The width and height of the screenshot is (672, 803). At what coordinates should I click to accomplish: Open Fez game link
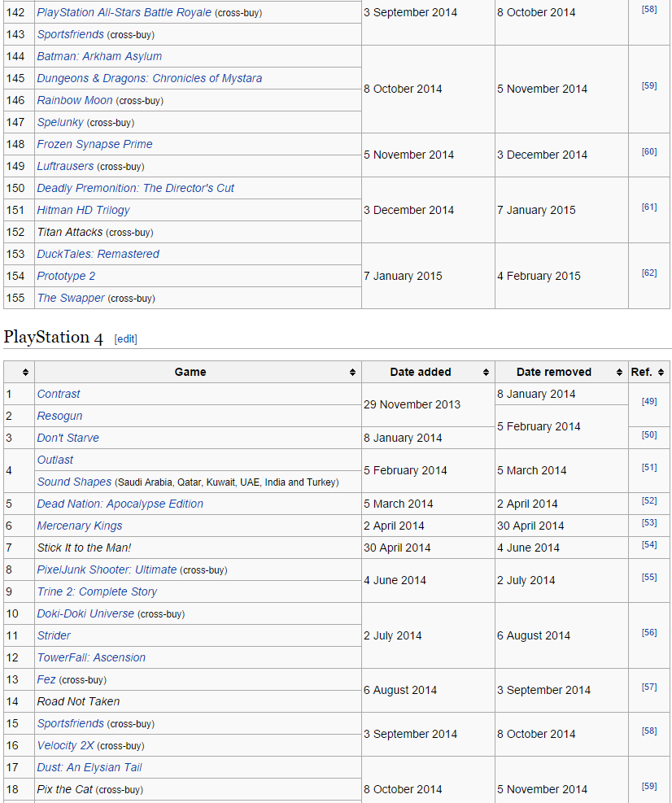tap(46, 679)
